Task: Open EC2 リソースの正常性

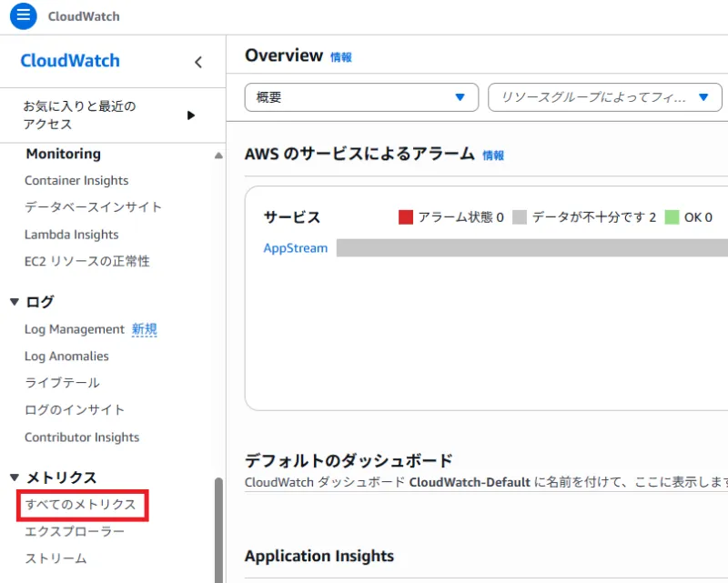Action: pos(87,261)
